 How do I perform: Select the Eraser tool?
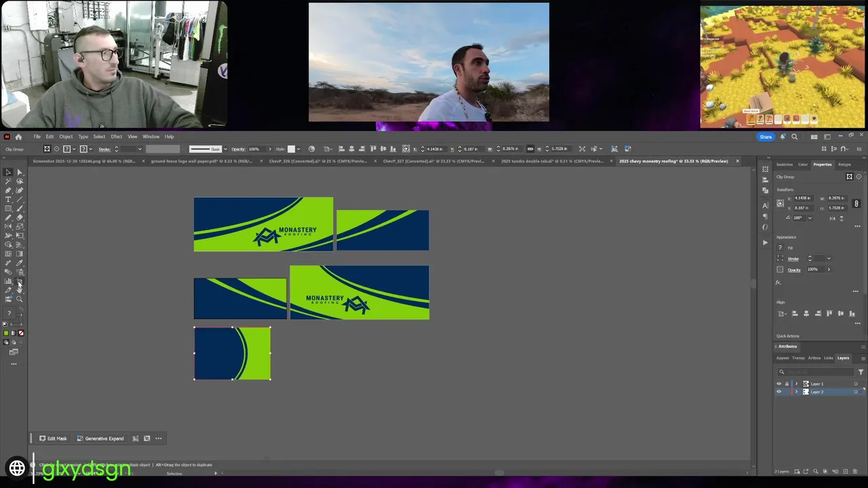pyautogui.click(x=20, y=218)
